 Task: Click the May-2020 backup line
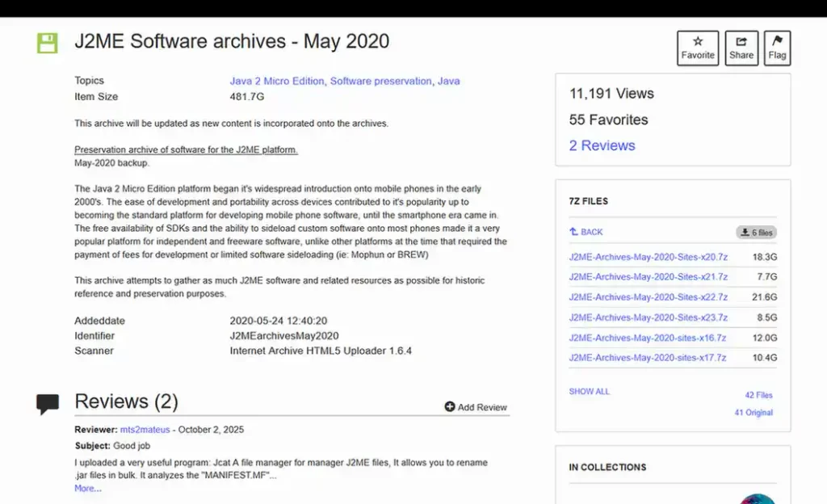111,163
